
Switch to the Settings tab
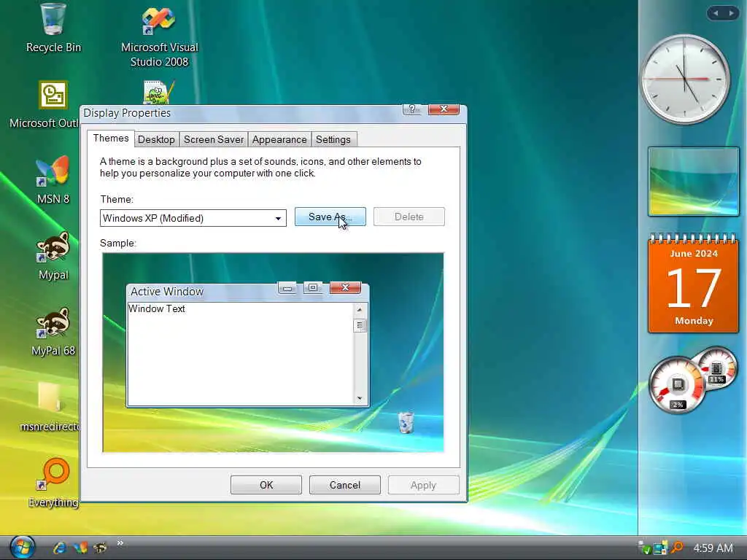(x=333, y=139)
